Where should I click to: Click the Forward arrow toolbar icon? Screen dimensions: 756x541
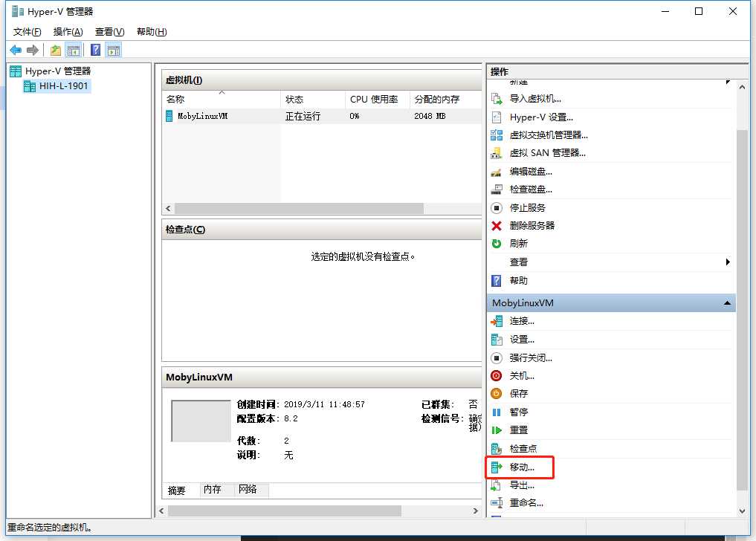(32, 50)
